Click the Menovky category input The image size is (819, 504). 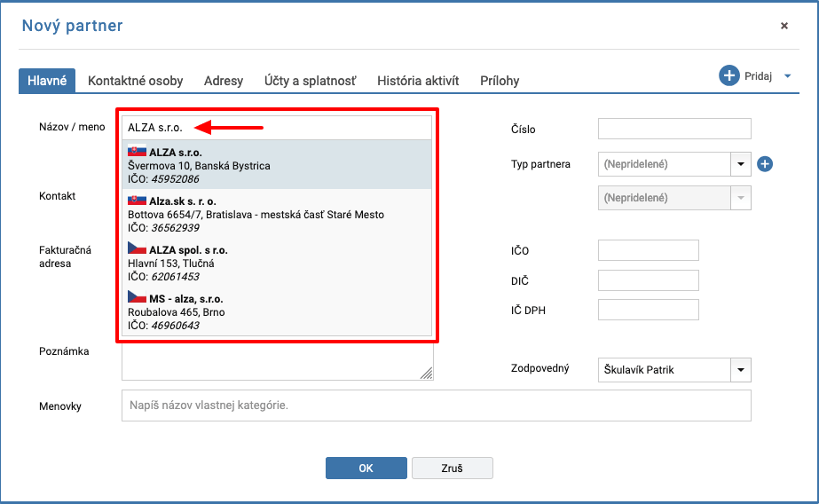(x=437, y=406)
